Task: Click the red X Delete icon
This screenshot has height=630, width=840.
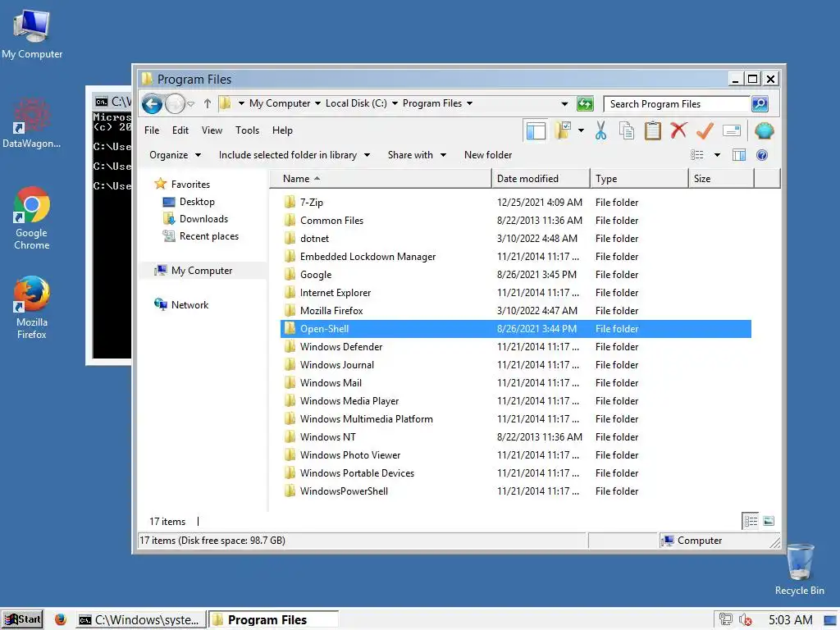Action: point(678,130)
